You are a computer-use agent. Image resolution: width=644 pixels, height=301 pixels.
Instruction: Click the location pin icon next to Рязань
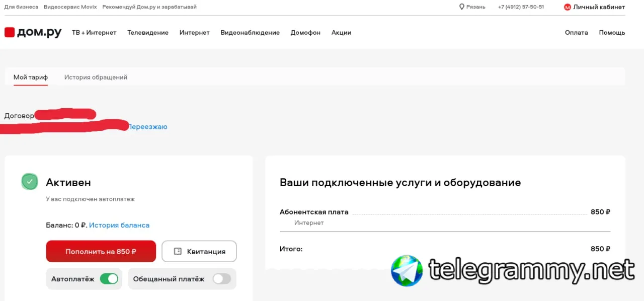[x=462, y=7]
